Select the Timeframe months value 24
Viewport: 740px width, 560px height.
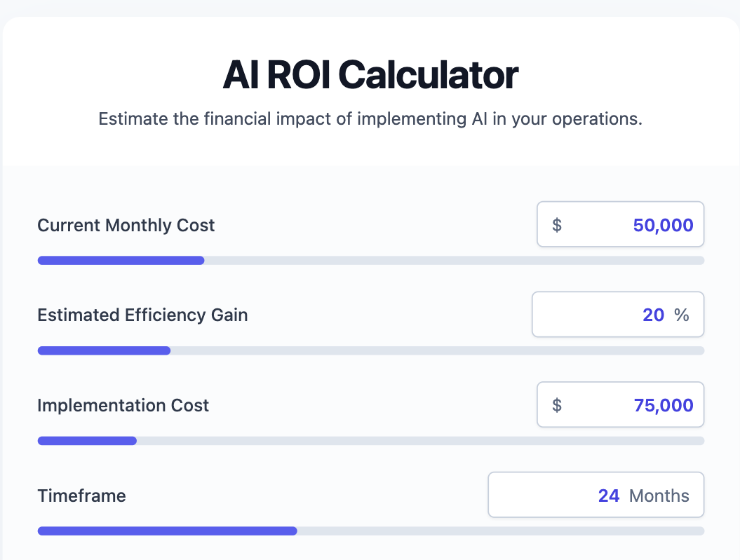(x=608, y=496)
